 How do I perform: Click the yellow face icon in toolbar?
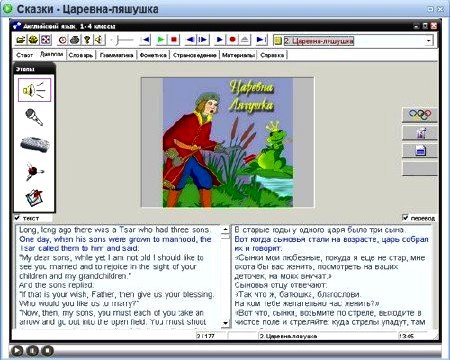(33, 40)
